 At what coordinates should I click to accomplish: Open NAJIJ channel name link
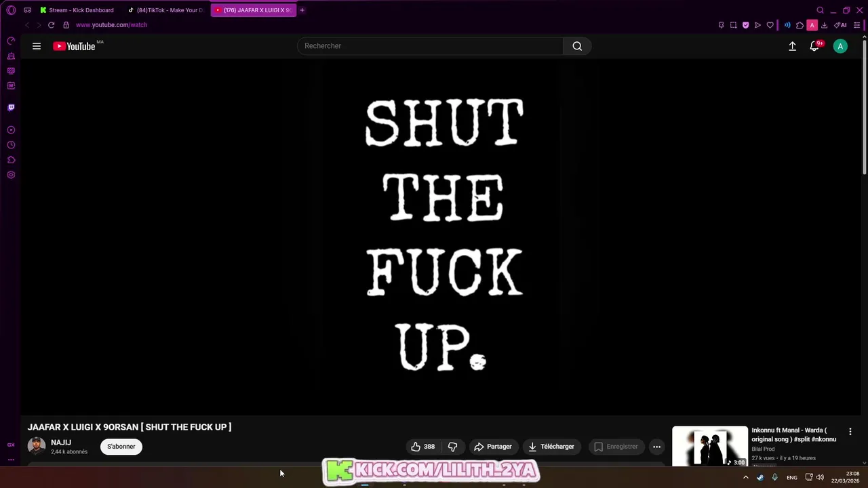61,443
